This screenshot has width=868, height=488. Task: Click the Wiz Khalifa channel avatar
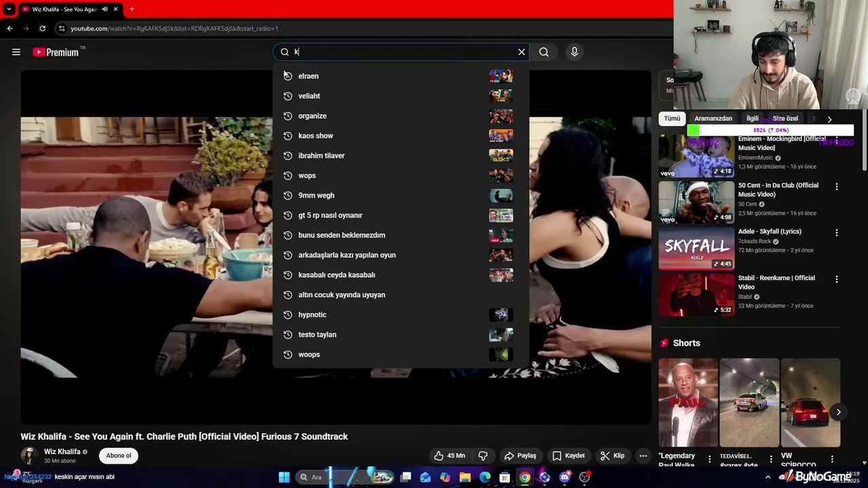pyautogui.click(x=29, y=455)
